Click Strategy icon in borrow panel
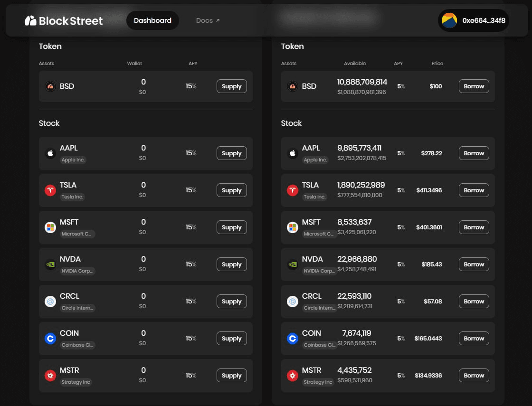 click(293, 376)
